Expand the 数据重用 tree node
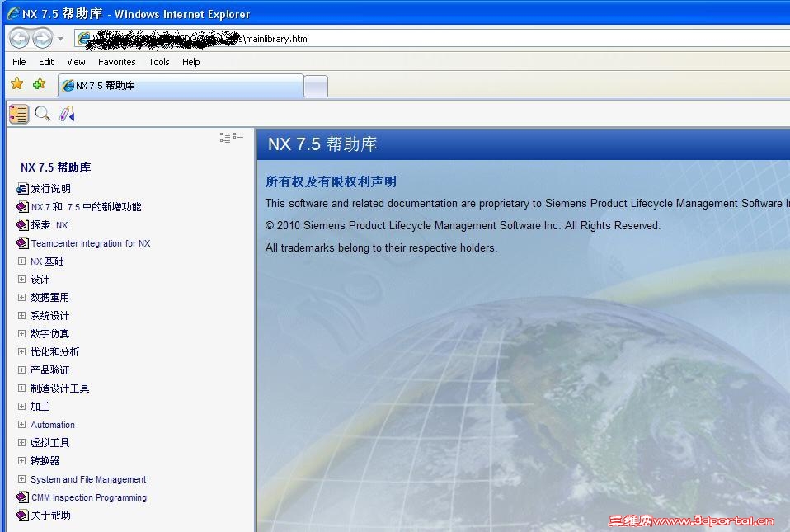Screen dimensions: 790x532 tap(21, 297)
